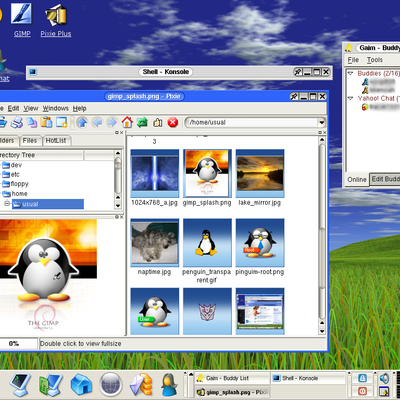Stop loading with the red X icon
The width and height of the screenshot is (400, 400).
pos(172,122)
